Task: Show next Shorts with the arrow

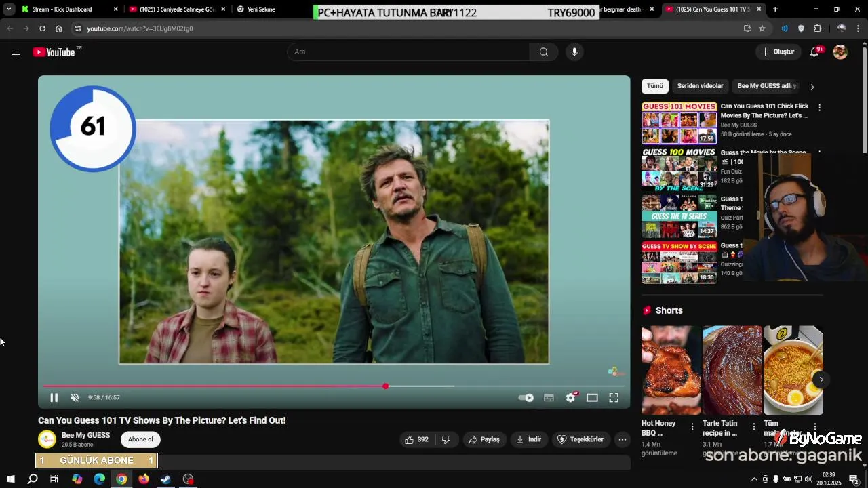Action: click(x=821, y=380)
